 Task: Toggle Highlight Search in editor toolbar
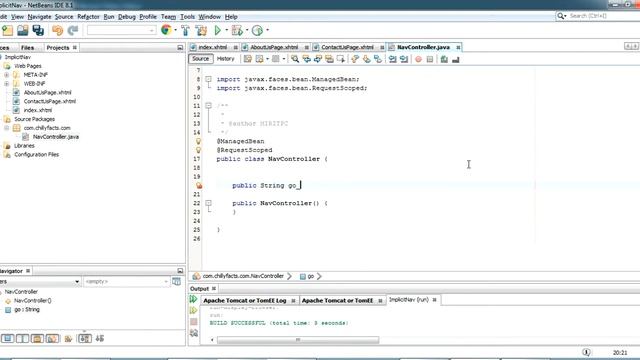(329, 59)
